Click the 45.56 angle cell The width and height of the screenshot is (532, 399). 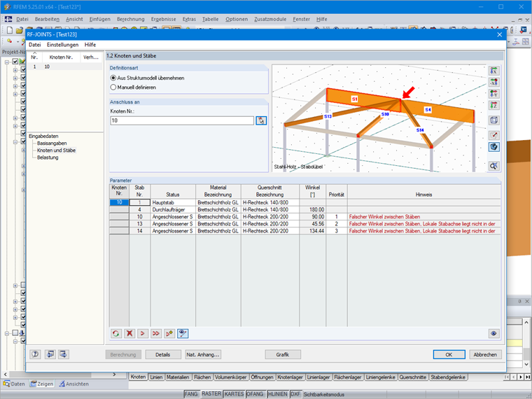(312, 224)
